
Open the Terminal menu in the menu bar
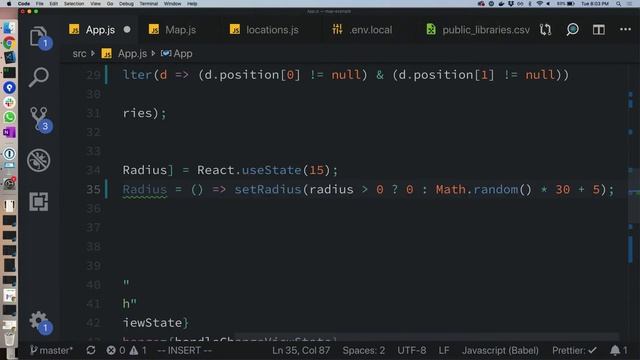tap(149, 4)
